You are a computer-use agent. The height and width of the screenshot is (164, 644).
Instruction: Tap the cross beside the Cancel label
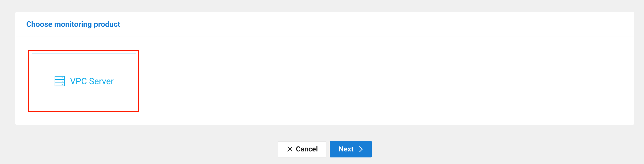click(x=290, y=149)
